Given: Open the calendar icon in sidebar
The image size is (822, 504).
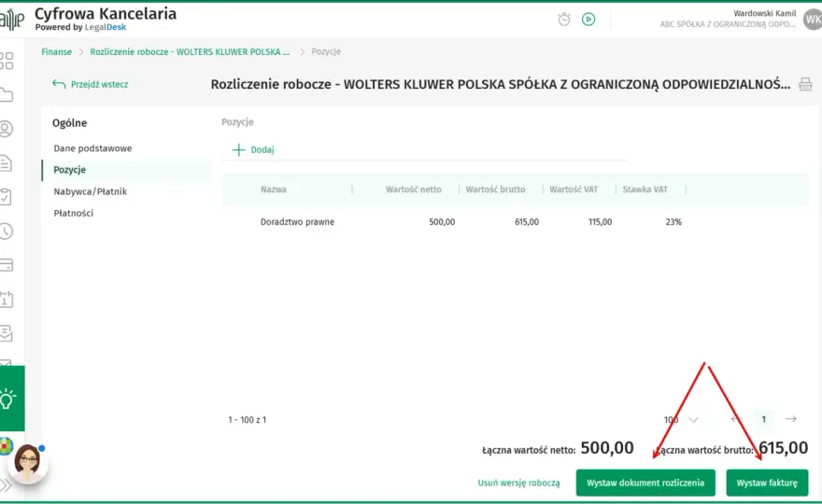Looking at the screenshot, I should pos(6,300).
